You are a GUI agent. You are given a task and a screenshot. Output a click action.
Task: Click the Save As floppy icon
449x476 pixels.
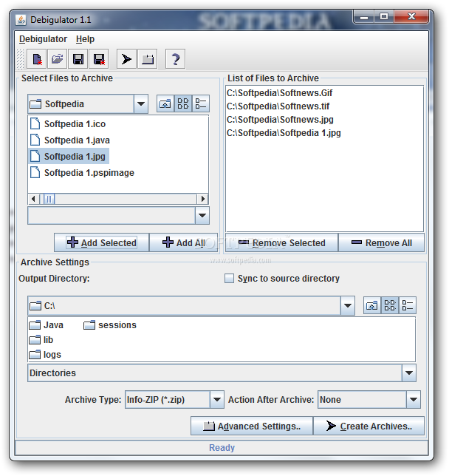click(99, 59)
